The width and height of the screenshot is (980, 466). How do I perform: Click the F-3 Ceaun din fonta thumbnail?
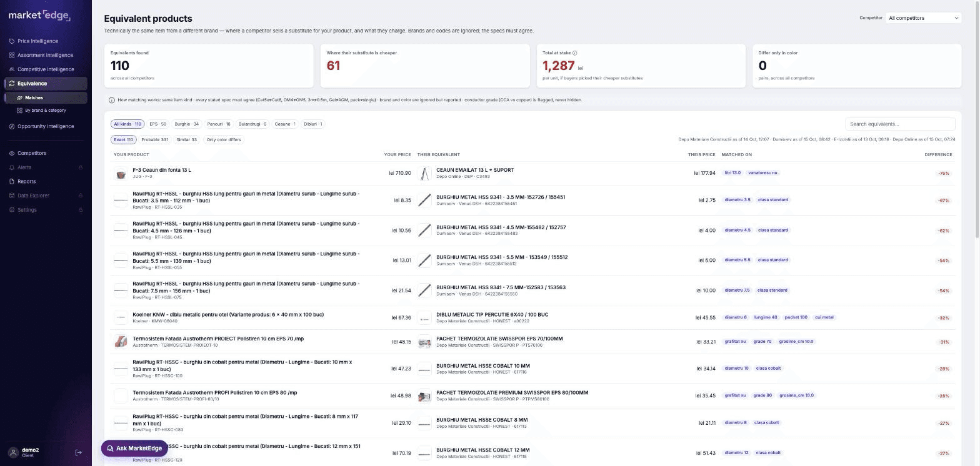pos(121,174)
